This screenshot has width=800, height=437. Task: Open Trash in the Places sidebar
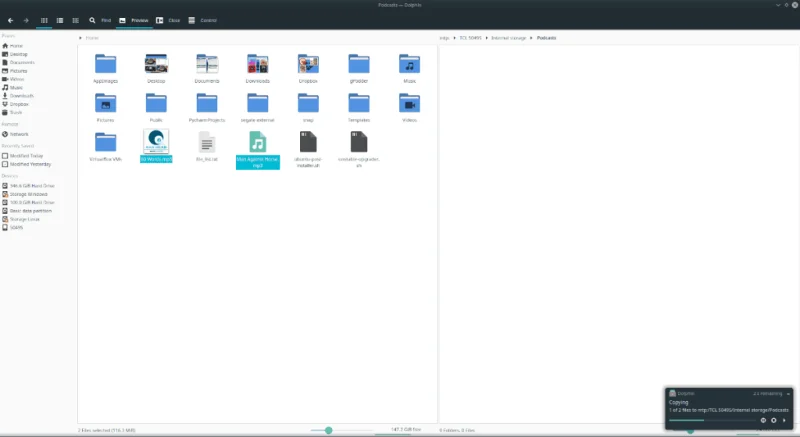12,112
